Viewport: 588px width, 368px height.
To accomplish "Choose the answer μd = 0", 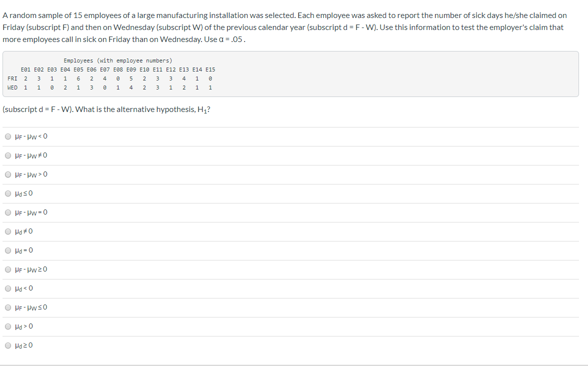I will click(8, 250).
